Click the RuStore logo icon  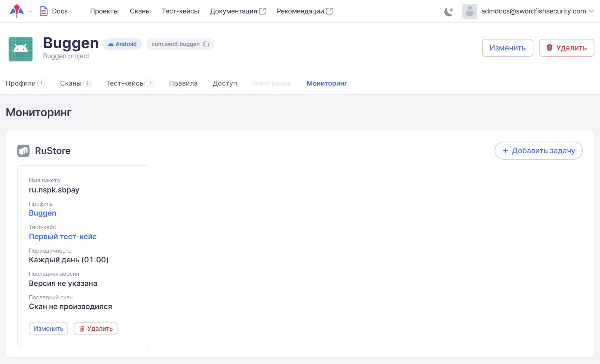coord(23,151)
